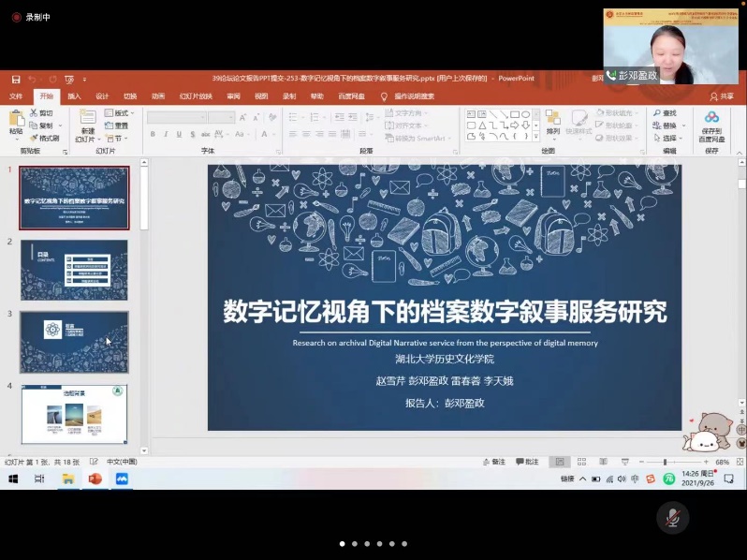Select slide 2 thumbnail in slide panel
This screenshot has width=747, height=560.
click(x=74, y=270)
